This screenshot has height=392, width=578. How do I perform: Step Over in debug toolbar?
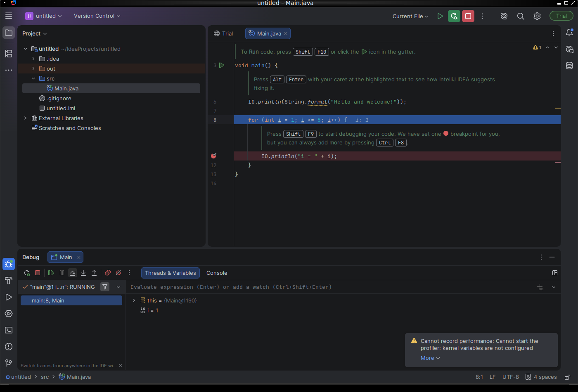coord(73,273)
